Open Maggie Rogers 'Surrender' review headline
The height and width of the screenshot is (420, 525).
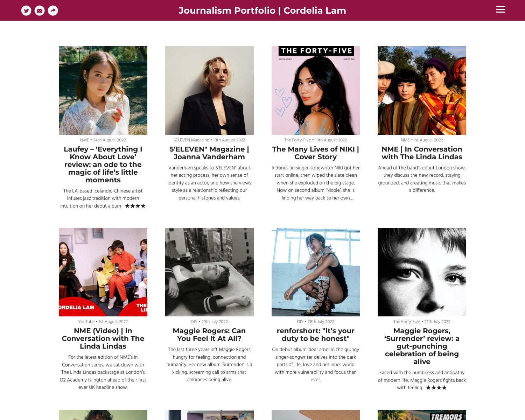(x=422, y=346)
